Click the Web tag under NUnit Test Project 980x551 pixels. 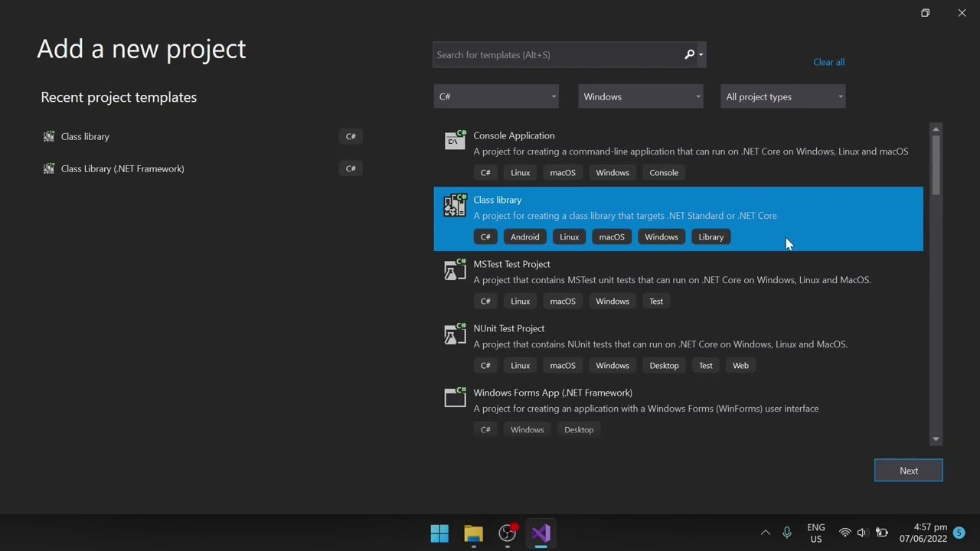(x=740, y=366)
